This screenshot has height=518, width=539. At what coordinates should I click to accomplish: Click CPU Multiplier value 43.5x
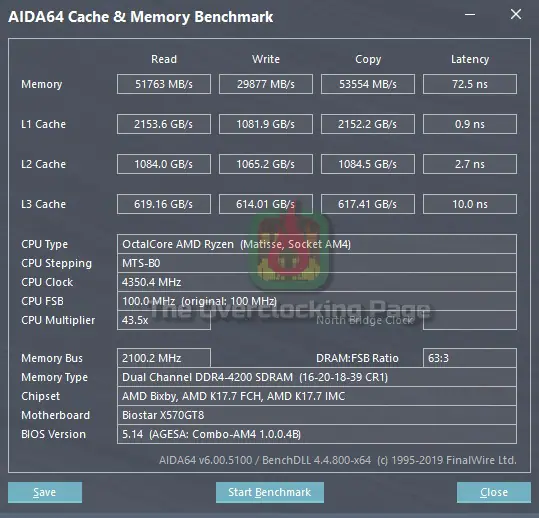tap(164, 320)
